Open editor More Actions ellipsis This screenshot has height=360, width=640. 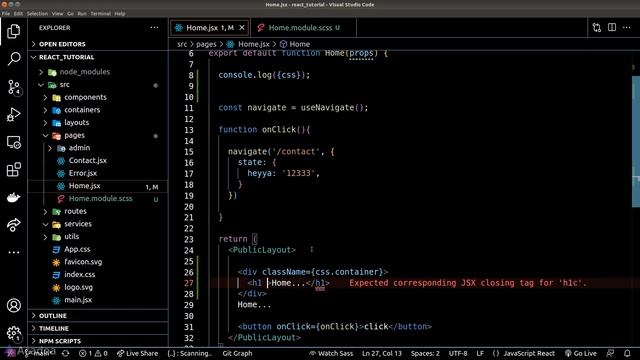pos(627,28)
